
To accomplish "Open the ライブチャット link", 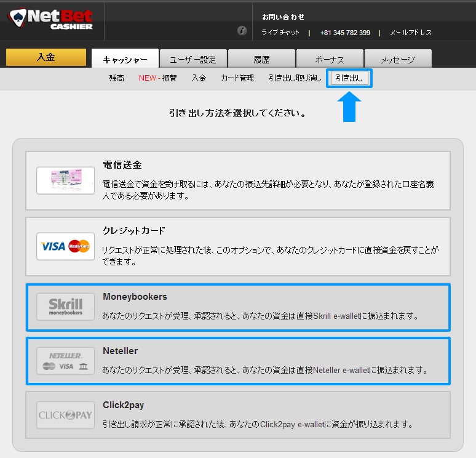I will tap(280, 33).
